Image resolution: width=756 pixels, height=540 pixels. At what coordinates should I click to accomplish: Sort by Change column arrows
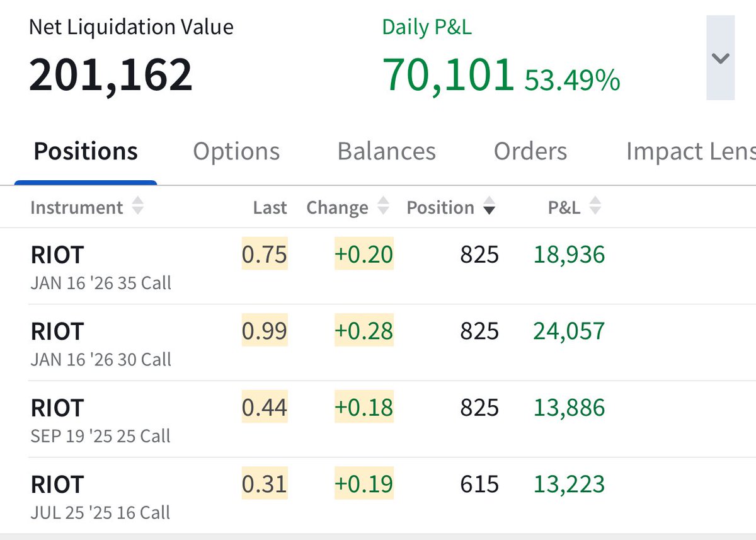click(382, 207)
